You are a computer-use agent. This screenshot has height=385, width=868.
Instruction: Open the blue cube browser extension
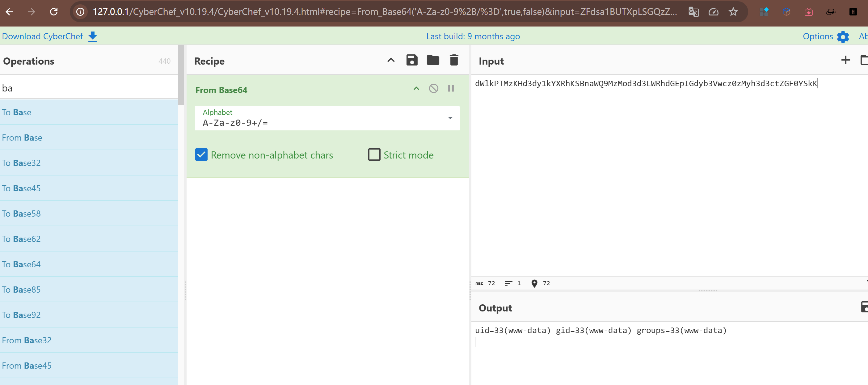coord(786,12)
